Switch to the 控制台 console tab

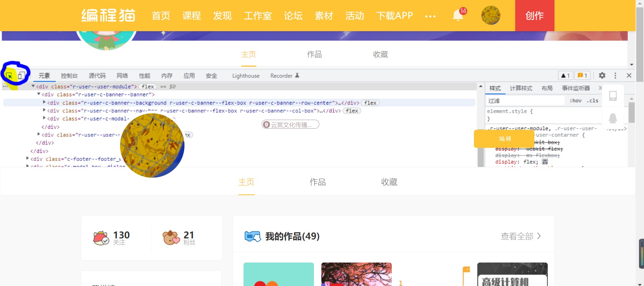point(69,75)
